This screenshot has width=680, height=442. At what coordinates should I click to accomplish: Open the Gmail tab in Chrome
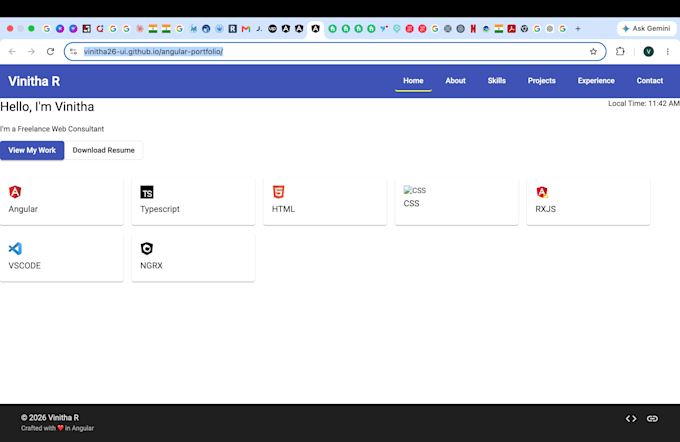point(246,29)
